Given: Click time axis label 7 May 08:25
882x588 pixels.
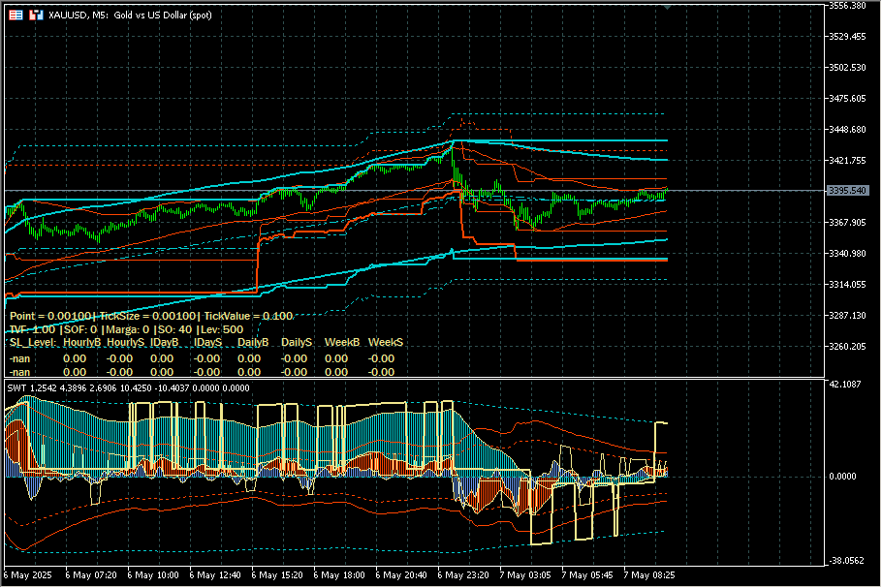Looking at the screenshot, I should (648, 575).
